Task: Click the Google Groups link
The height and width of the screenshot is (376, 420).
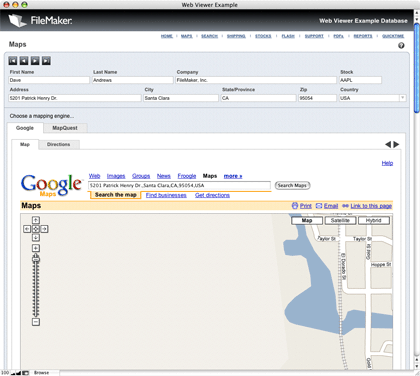Action: tap(141, 176)
